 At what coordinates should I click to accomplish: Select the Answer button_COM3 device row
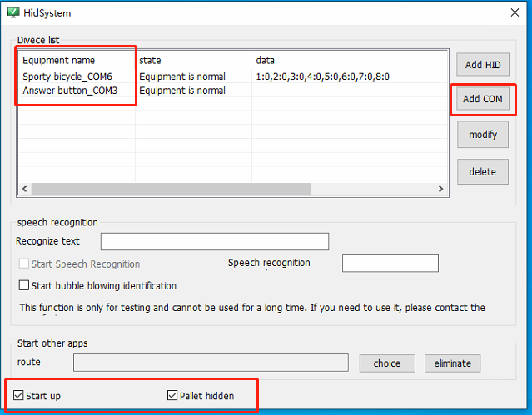pos(70,91)
